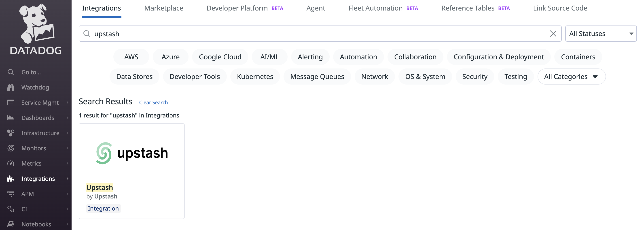Open Watchdog in the sidebar

[x=35, y=87]
